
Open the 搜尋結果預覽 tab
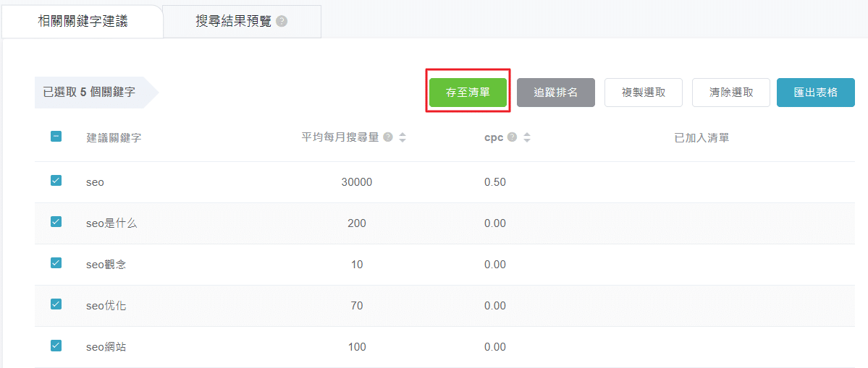tap(233, 21)
